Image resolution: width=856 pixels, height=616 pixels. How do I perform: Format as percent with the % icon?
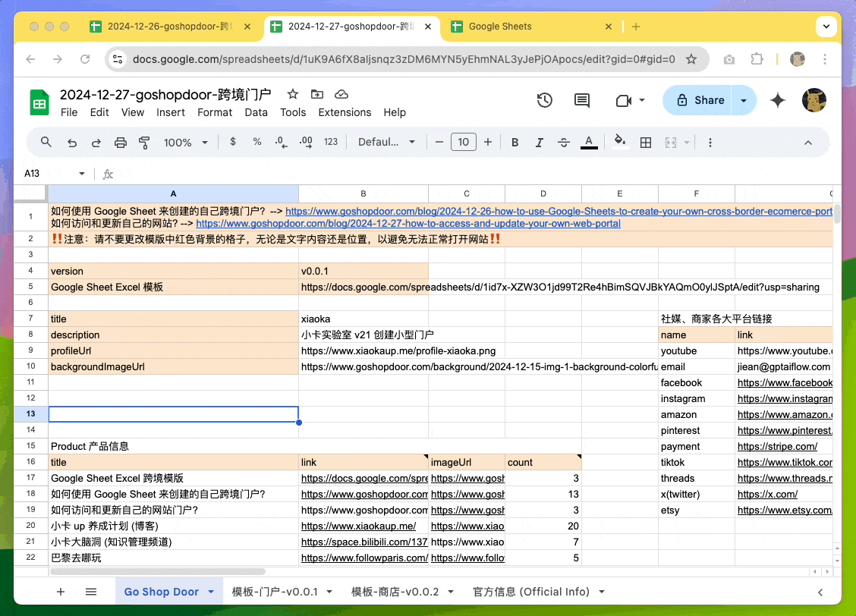click(x=257, y=142)
